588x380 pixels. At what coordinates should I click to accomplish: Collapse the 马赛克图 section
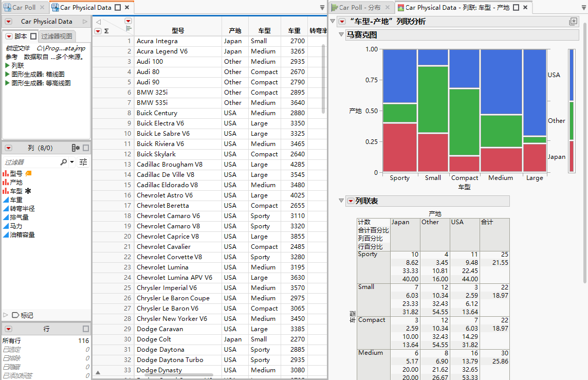(341, 34)
